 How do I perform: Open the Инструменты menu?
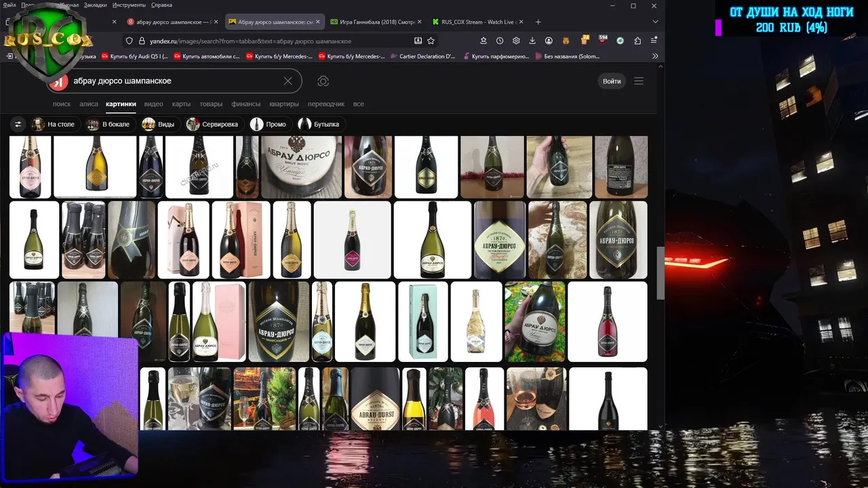[x=129, y=5]
